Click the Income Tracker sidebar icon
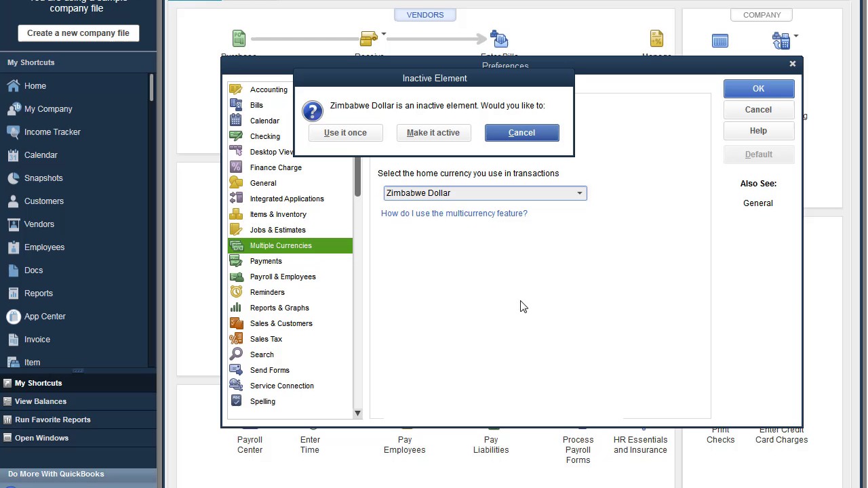868x488 pixels. click(x=14, y=132)
